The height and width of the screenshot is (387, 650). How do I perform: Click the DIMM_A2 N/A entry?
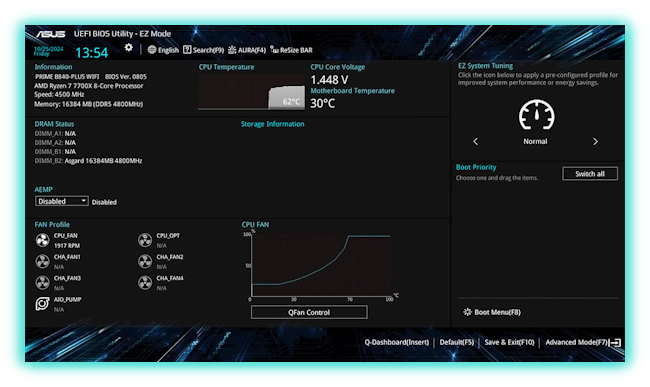(x=55, y=143)
